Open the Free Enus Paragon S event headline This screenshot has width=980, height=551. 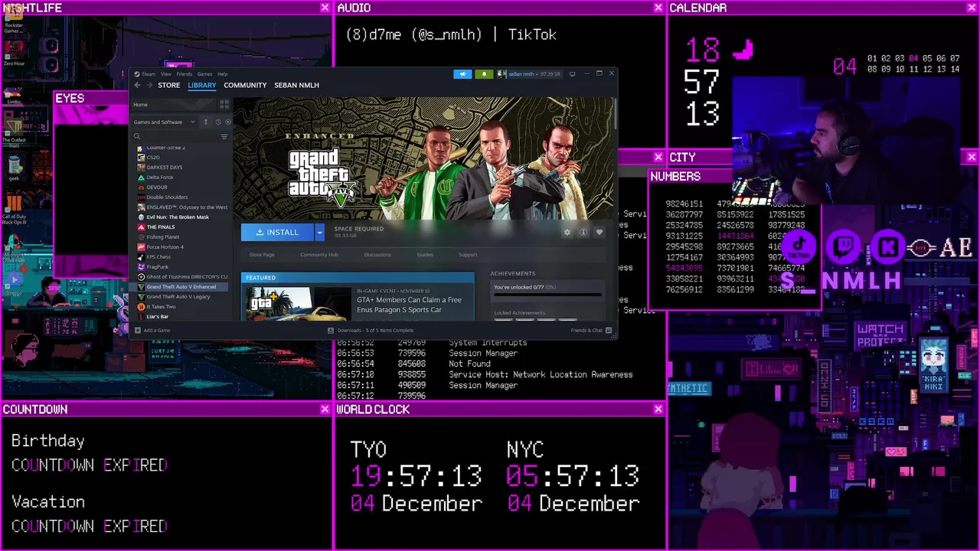[409, 305]
